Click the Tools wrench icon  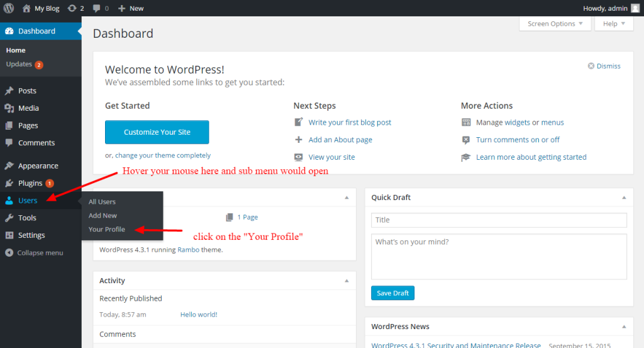pyautogui.click(x=9, y=218)
